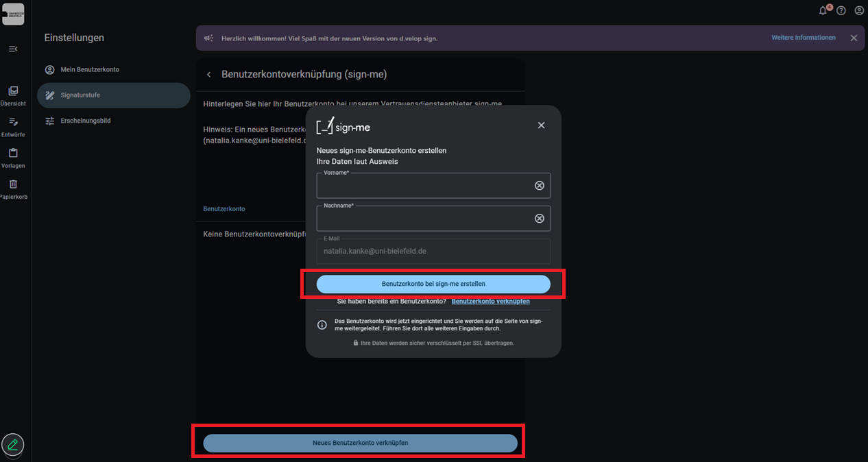The image size is (868, 462).
Task: Clear the Vorname field with X icon
Action: coord(539,186)
